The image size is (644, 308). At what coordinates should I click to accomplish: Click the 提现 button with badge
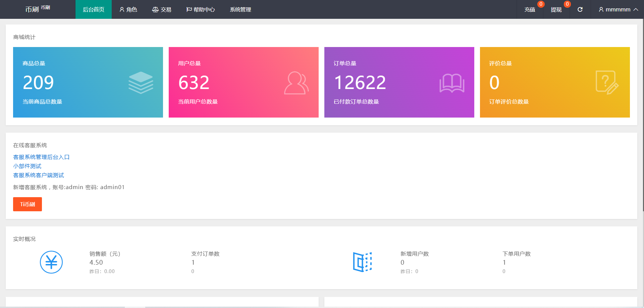point(556,9)
